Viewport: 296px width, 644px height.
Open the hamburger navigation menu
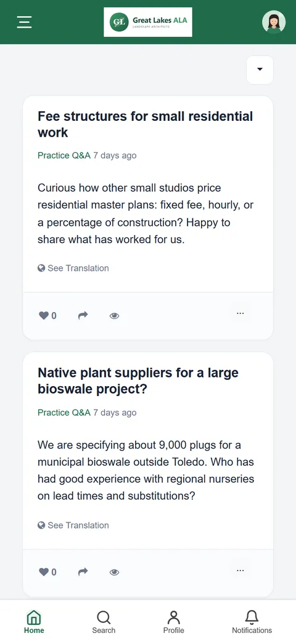tap(24, 22)
